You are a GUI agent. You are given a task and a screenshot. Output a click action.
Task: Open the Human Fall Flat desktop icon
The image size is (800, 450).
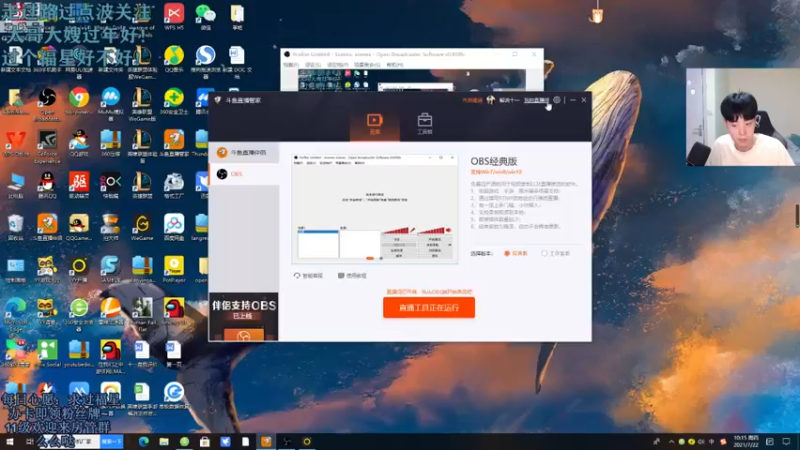coord(142,315)
